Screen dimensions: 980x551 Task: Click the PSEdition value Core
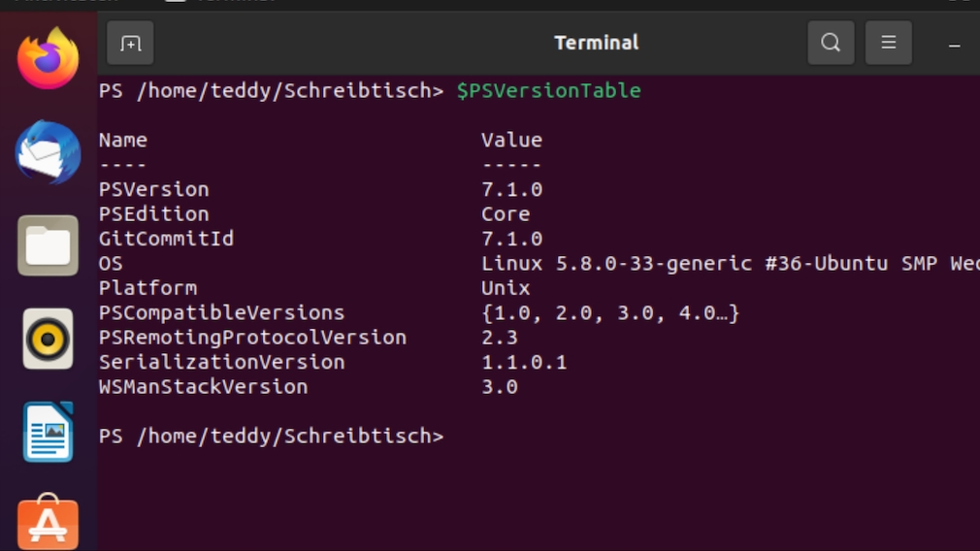[506, 214]
